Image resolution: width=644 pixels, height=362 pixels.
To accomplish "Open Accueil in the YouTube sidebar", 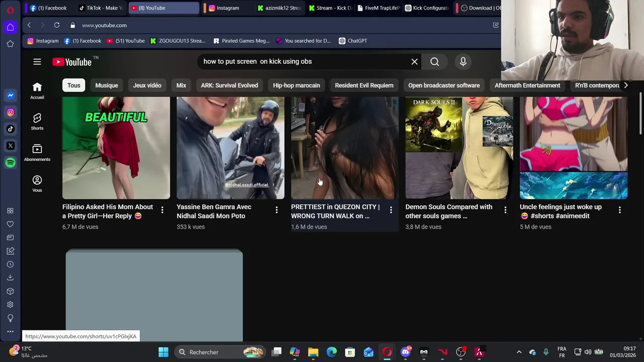I will pos(37,90).
